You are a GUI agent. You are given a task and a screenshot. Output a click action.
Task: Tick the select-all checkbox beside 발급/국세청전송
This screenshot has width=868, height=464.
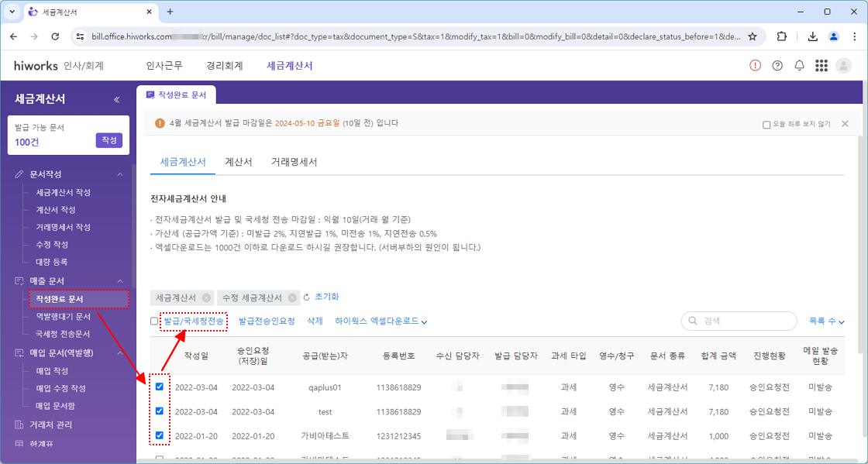(154, 321)
